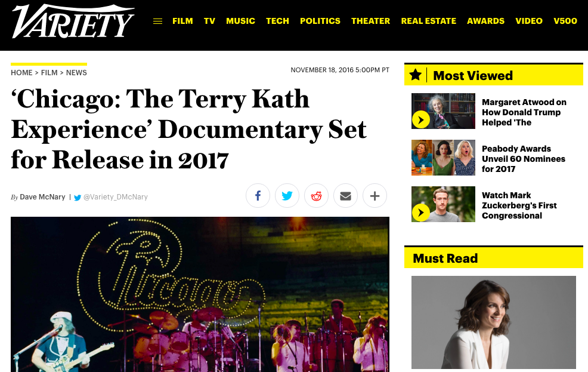Share article on Twitter
588x372 pixels.
287,196
